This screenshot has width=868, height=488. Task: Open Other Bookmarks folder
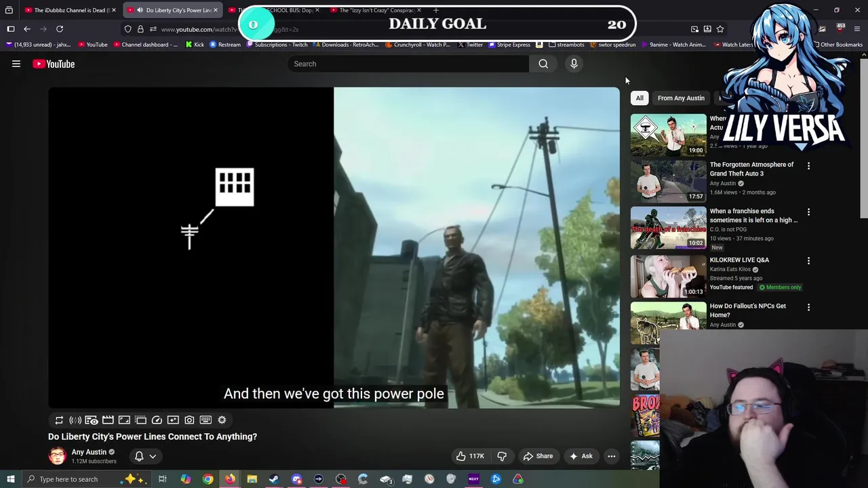click(837, 45)
